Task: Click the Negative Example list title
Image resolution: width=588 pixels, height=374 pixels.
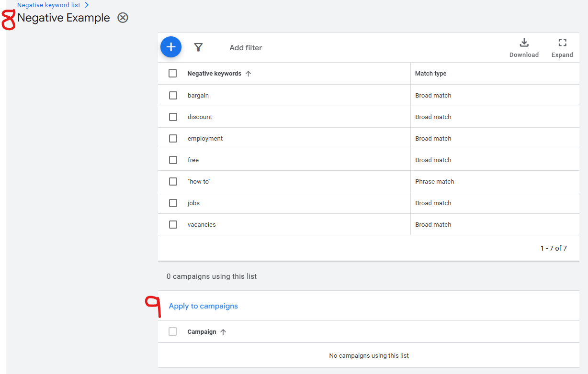Action: pos(64,18)
